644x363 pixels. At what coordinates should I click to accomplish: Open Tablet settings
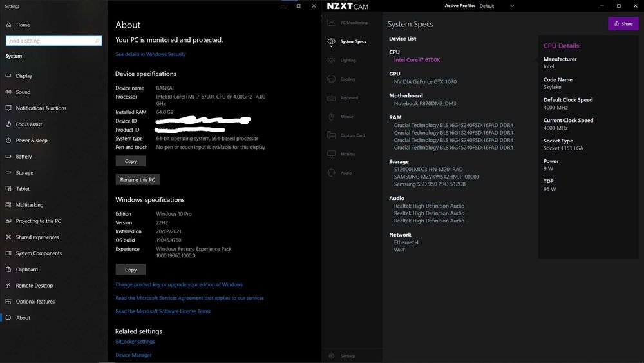point(23,189)
